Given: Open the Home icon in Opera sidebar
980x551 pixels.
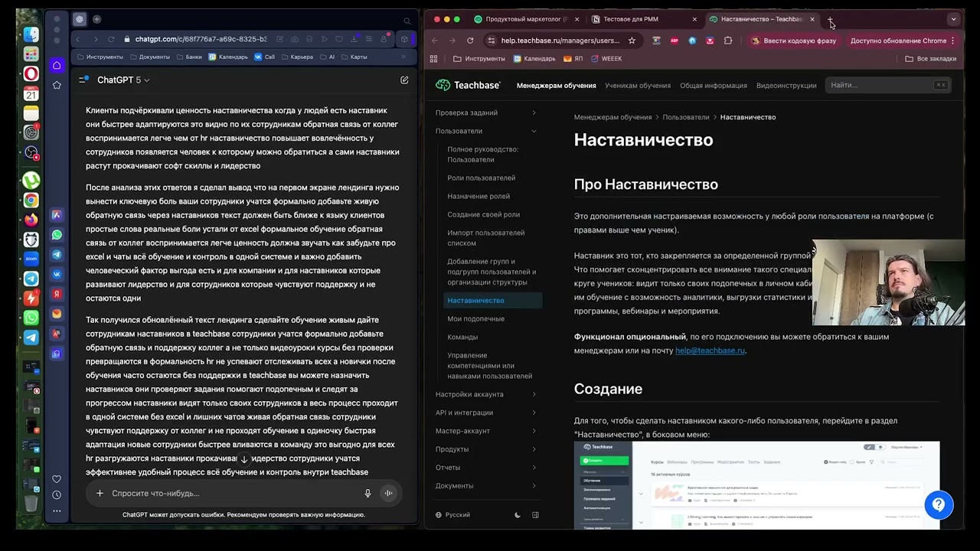Looking at the screenshot, I should [x=57, y=66].
